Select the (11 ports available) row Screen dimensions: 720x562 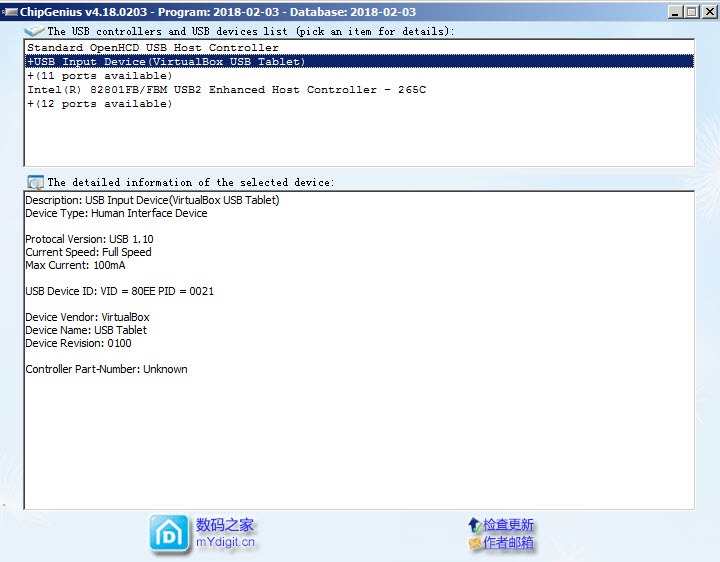click(x=359, y=76)
